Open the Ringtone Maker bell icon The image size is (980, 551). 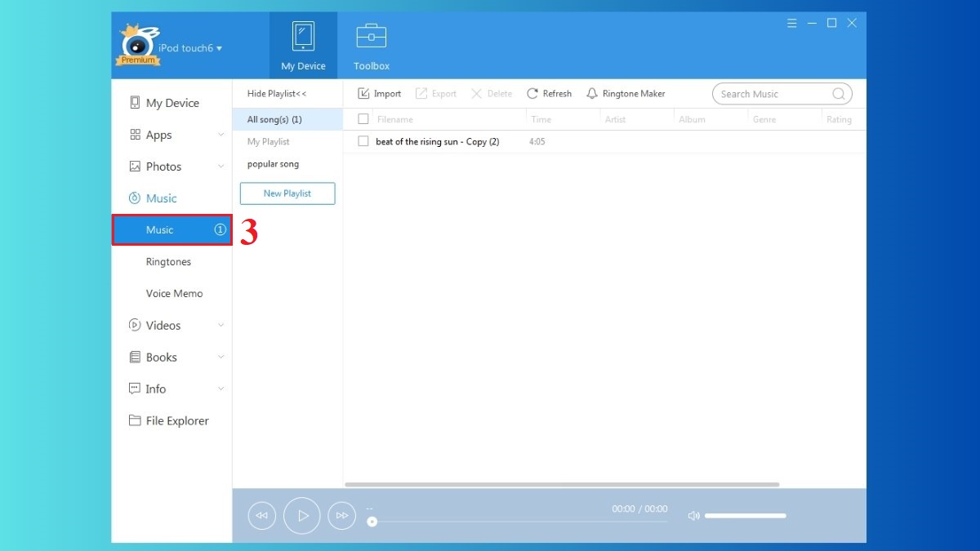coord(592,94)
